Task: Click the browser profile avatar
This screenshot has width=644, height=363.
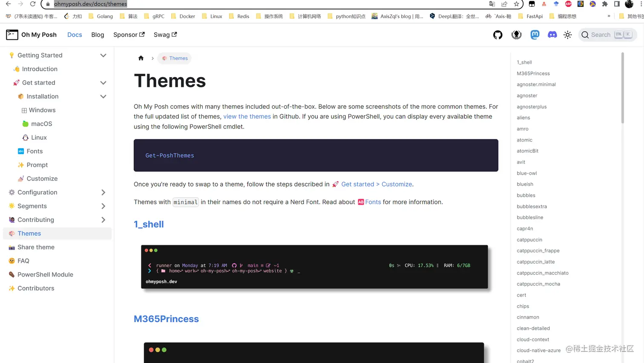Action: click(629, 4)
